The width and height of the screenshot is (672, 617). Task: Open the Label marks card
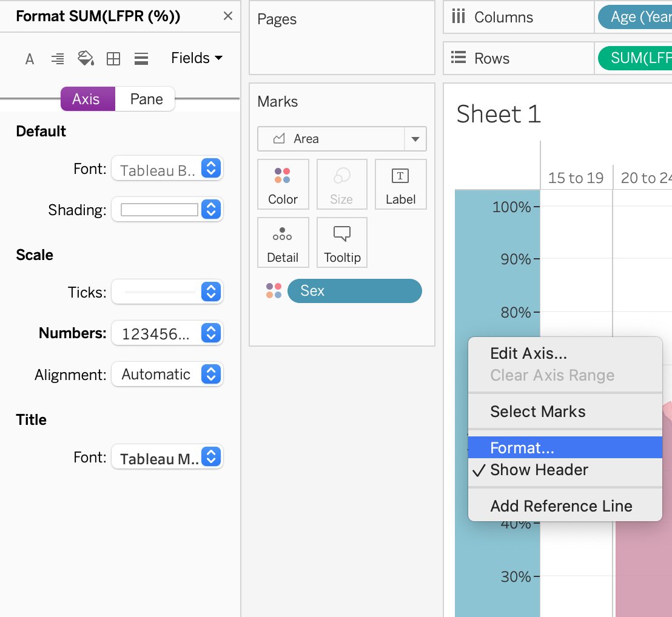[x=400, y=184]
